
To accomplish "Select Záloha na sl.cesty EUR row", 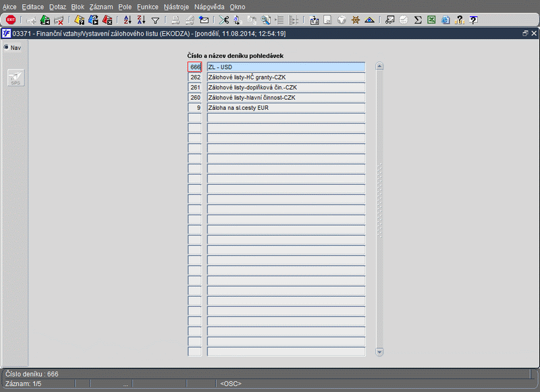I will 286,107.
